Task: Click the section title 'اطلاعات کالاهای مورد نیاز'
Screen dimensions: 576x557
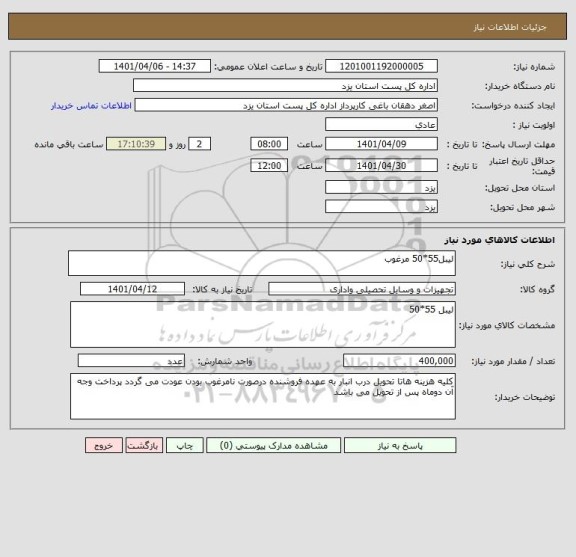Action: coord(500,240)
